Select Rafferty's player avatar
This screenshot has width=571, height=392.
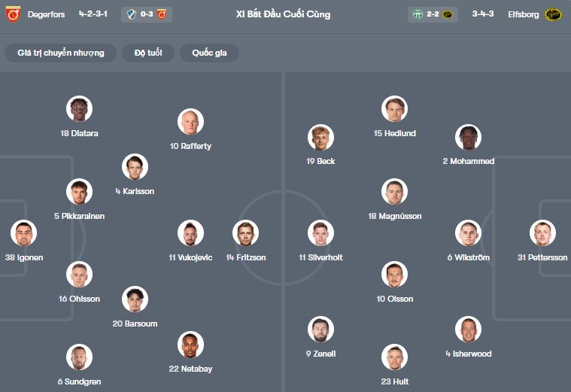[x=190, y=122]
